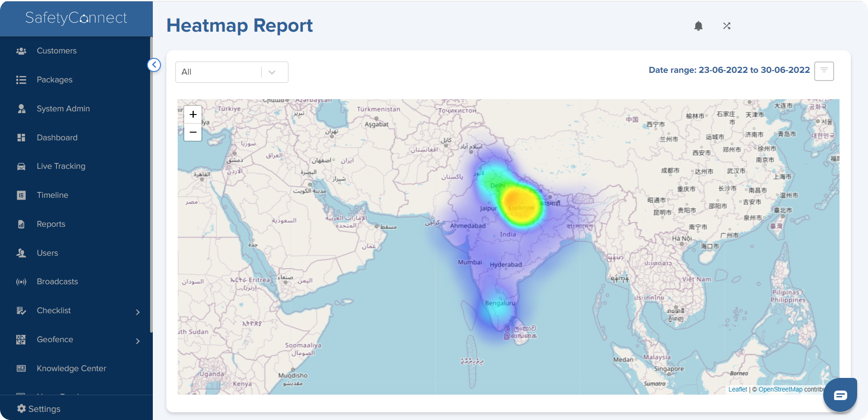Viewport: 868px width, 420px height.
Task: Open the Dashboard page
Action: [57, 138]
